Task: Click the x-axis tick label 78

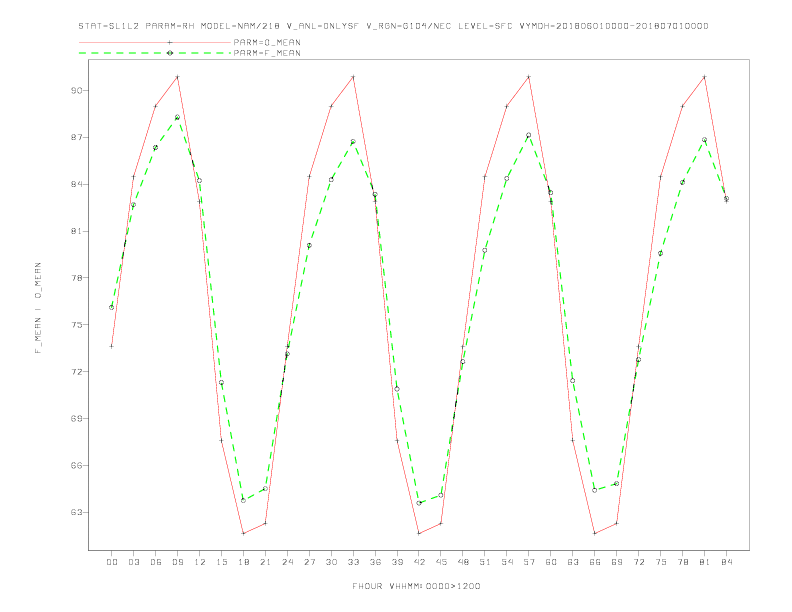Action: click(683, 562)
